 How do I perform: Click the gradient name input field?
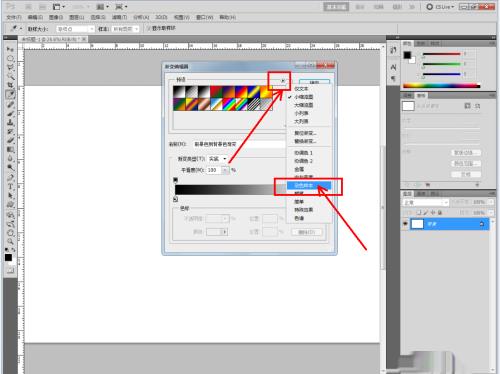(239, 144)
